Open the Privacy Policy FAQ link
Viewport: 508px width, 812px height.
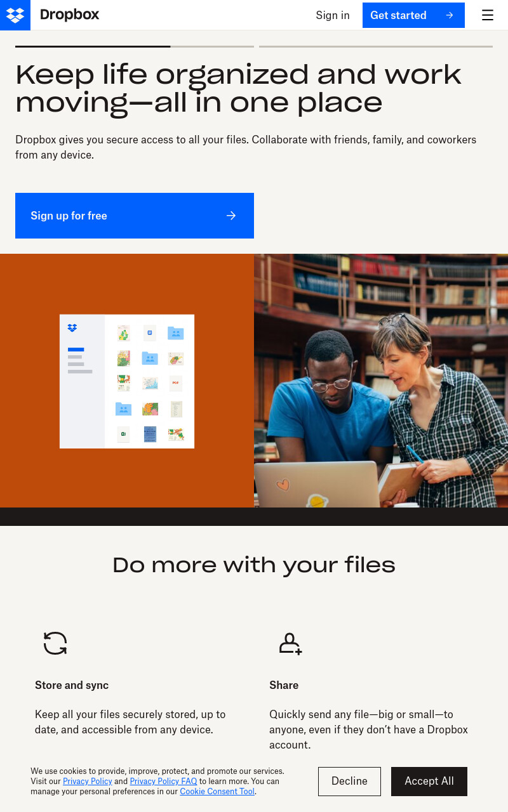163,782
